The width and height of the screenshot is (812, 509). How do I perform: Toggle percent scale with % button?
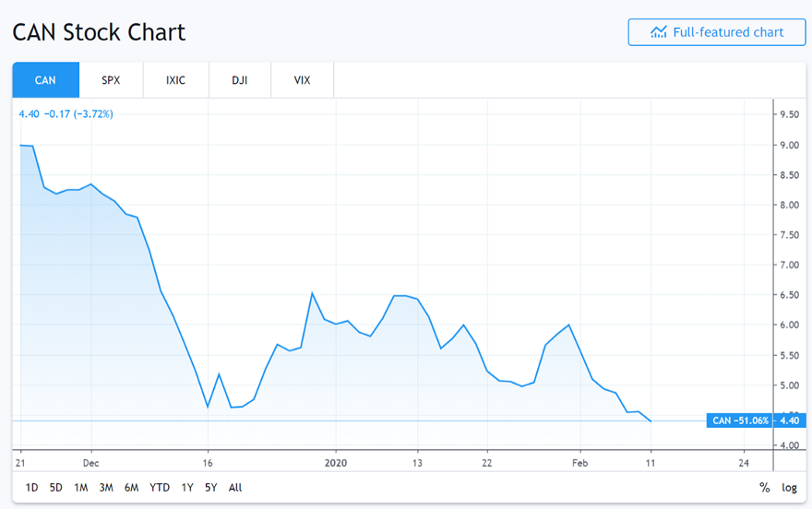tap(764, 488)
